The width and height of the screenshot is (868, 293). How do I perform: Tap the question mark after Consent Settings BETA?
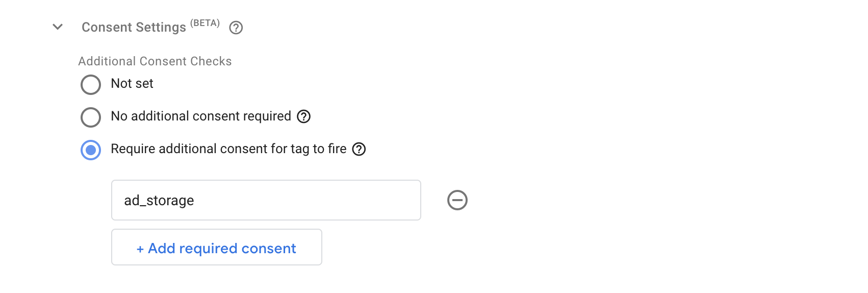point(236,28)
